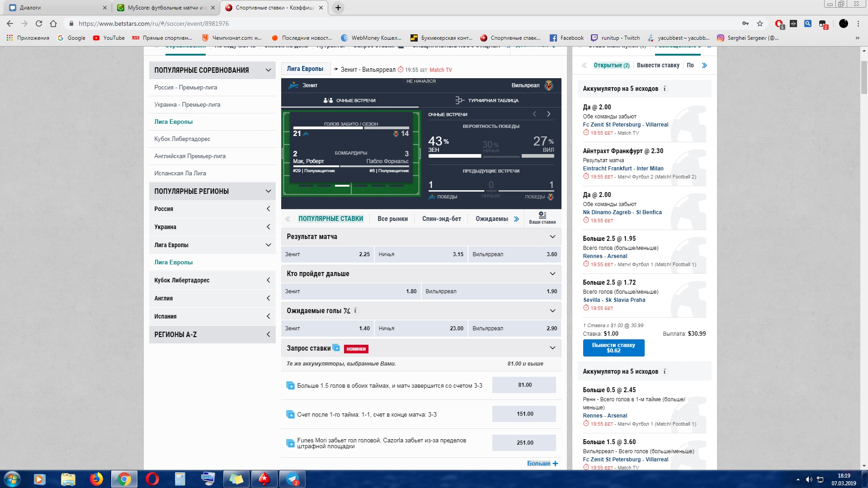Collapse Популярные соревнования section

(x=268, y=70)
